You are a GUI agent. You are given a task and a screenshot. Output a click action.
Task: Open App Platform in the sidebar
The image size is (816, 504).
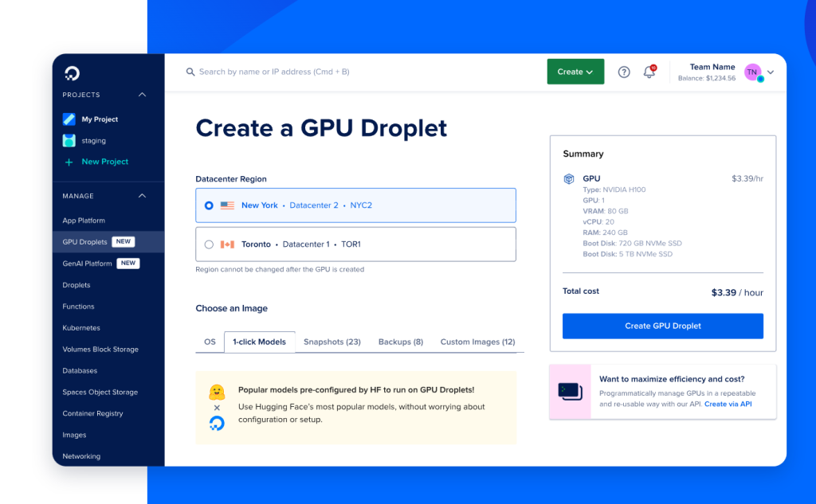coord(84,221)
